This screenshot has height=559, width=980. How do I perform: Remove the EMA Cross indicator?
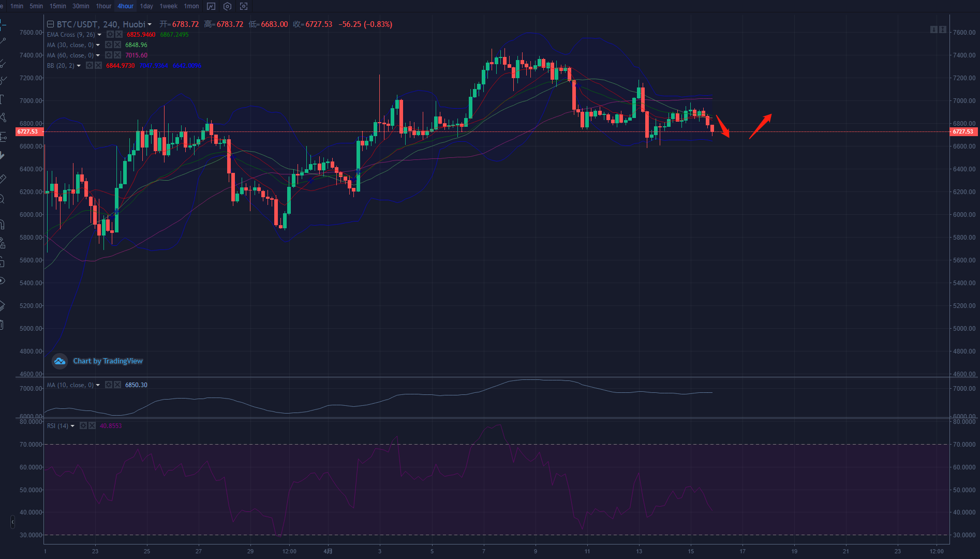119,35
